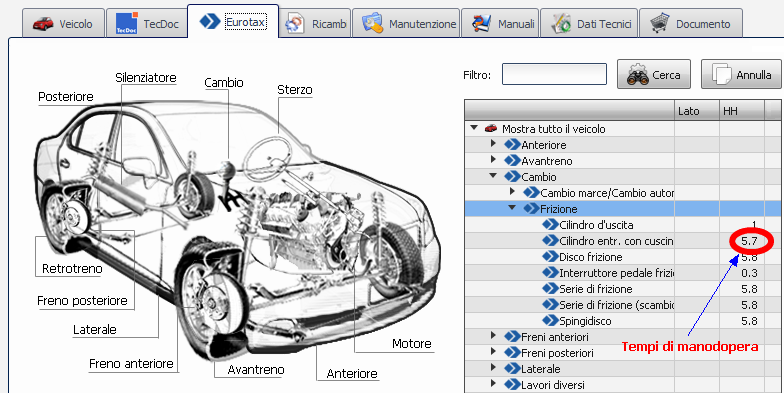
Task: Click the Eurotax icon beside Avantreno row
Action: click(512, 161)
